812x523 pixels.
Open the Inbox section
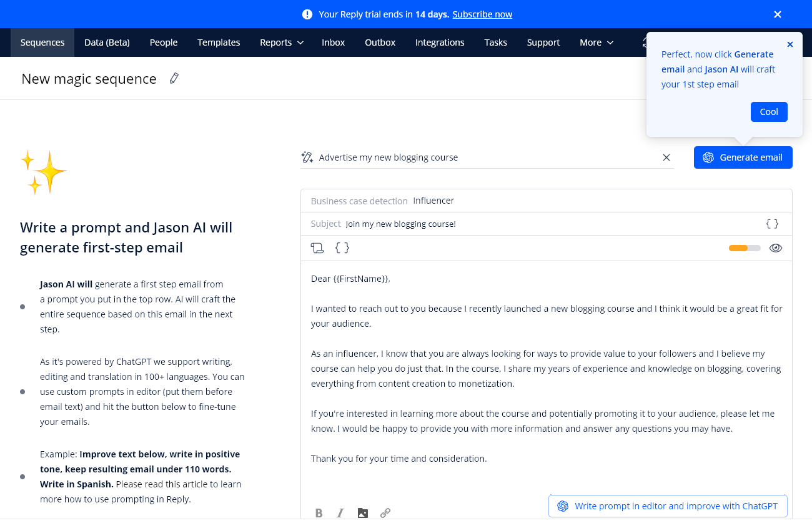333,42
